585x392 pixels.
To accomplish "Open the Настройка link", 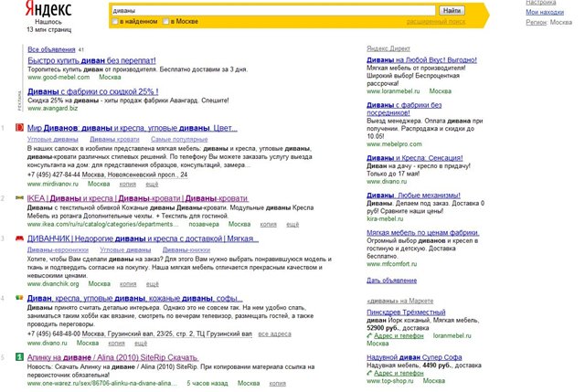I will [x=541, y=3].
